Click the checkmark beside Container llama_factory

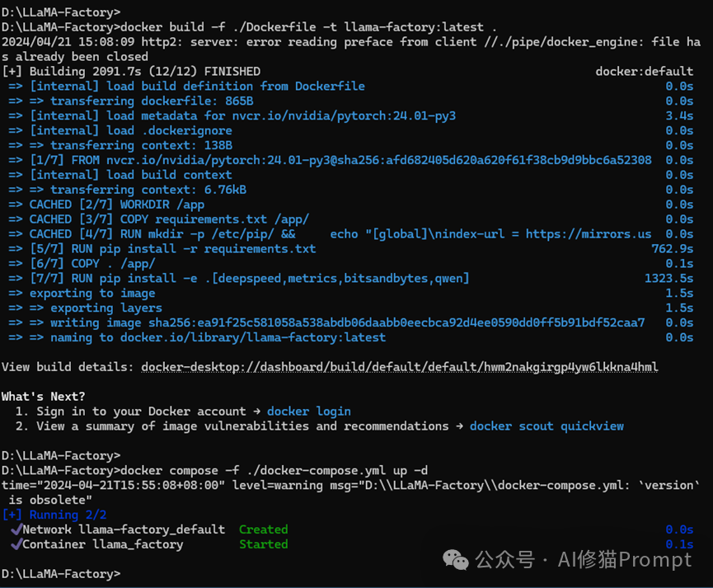[x=16, y=544]
